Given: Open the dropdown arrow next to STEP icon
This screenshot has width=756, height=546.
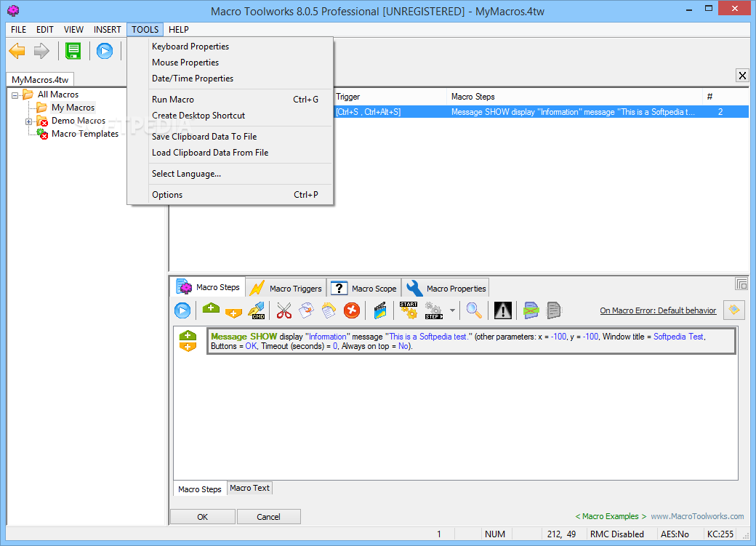Looking at the screenshot, I should (x=452, y=310).
